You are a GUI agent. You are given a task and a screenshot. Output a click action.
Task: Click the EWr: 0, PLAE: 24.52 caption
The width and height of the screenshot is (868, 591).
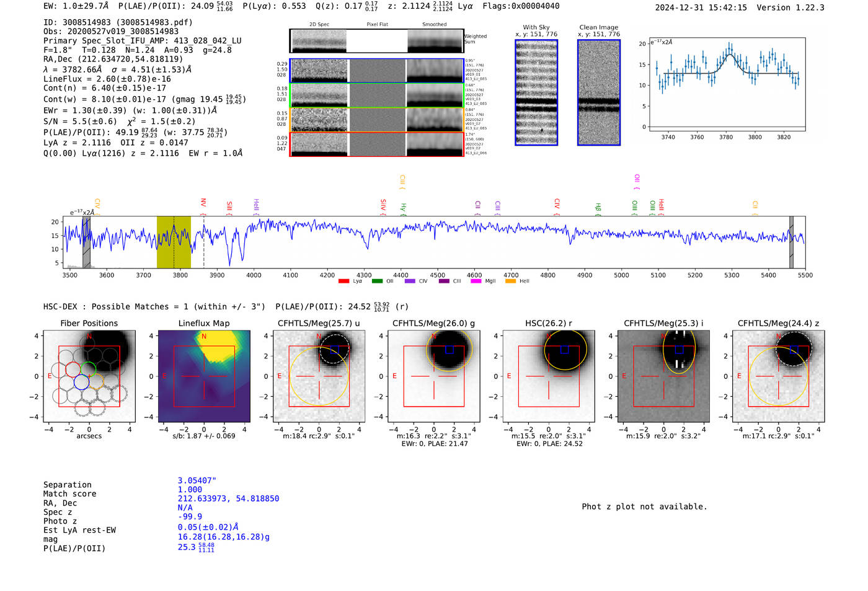coord(549,444)
